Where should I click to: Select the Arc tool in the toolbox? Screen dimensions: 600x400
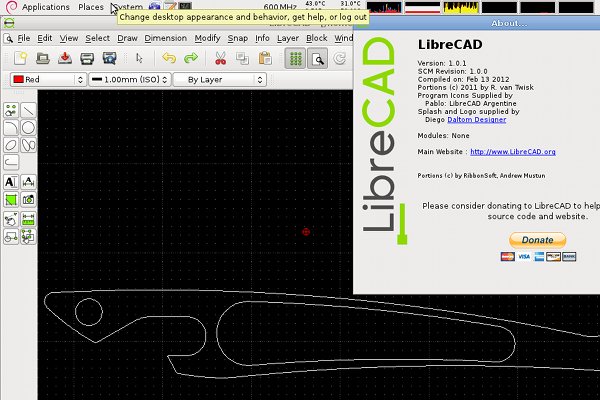[x=11, y=128]
